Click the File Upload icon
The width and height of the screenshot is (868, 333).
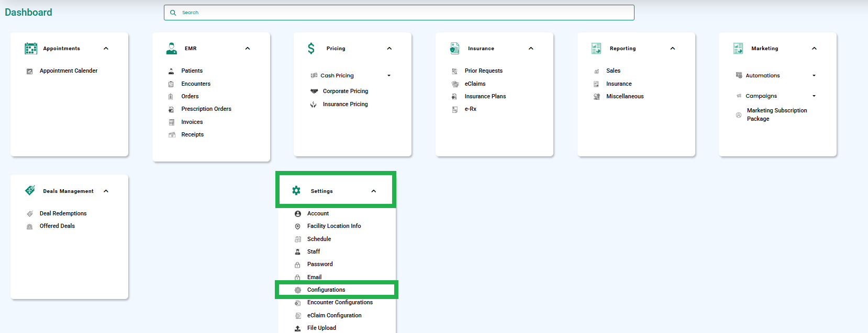pyautogui.click(x=298, y=328)
